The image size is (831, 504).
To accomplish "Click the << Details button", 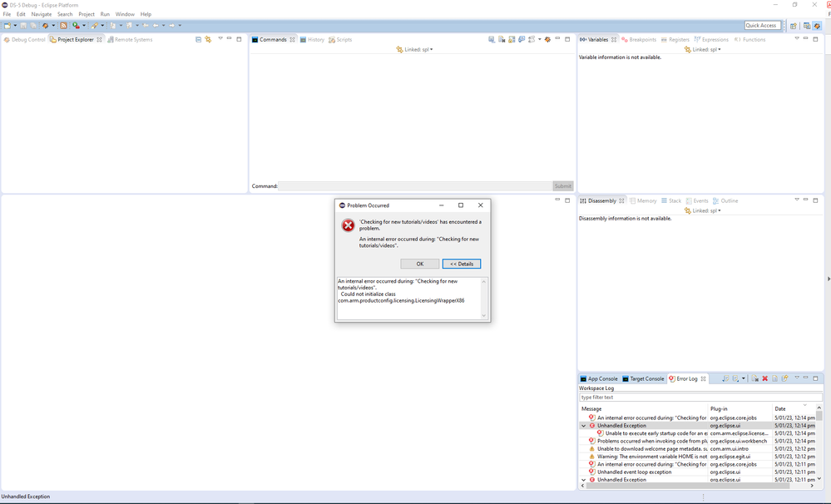I will pos(462,264).
